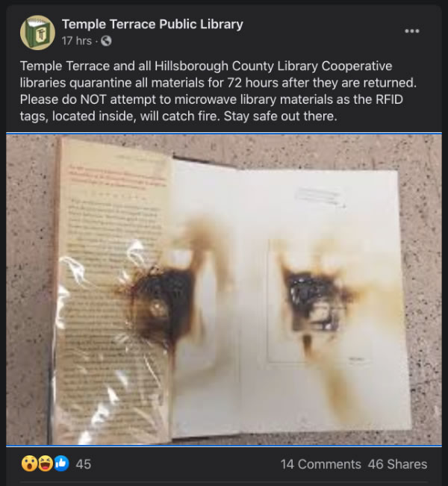Viewport: 448px width, 486px height.
Task: Click the haha reaction emoji
Action: (x=46, y=464)
